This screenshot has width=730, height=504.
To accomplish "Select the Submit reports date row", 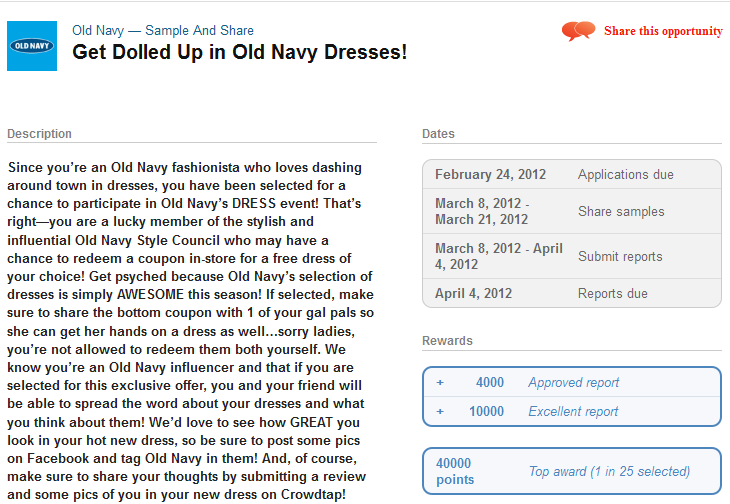I will (x=572, y=256).
